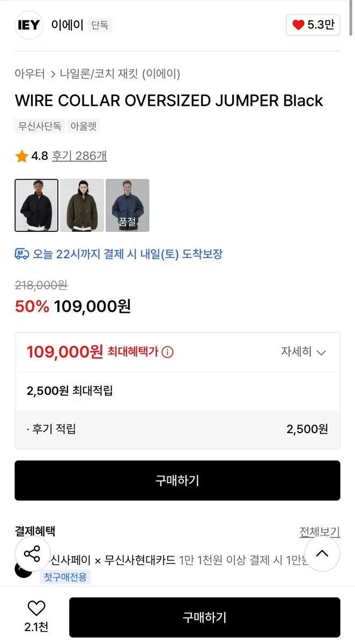
Task: Select the khaki green jacket thumbnail
Action: coord(82,206)
